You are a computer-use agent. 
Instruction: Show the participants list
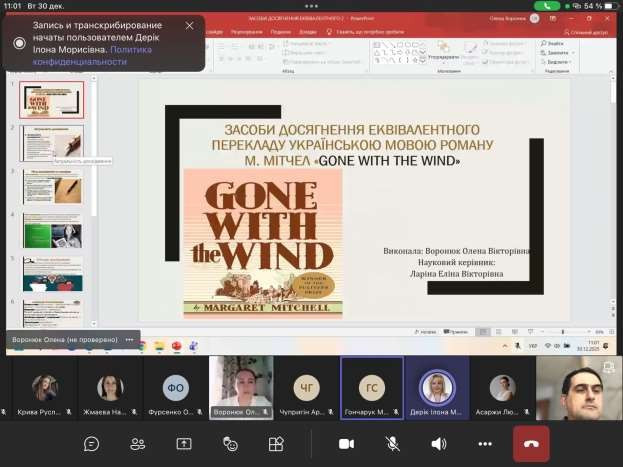(138, 443)
